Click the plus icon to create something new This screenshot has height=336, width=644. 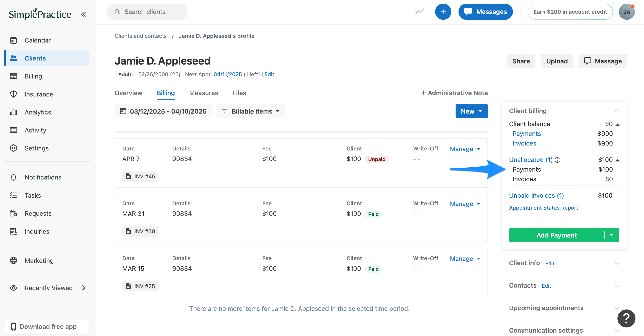click(x=443, y=11)
